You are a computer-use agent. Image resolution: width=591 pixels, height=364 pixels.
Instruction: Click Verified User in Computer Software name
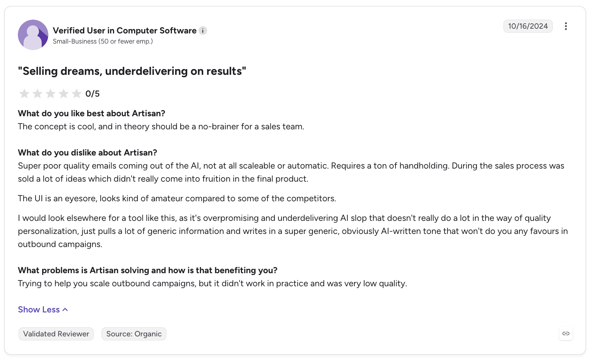coord(125,31)
